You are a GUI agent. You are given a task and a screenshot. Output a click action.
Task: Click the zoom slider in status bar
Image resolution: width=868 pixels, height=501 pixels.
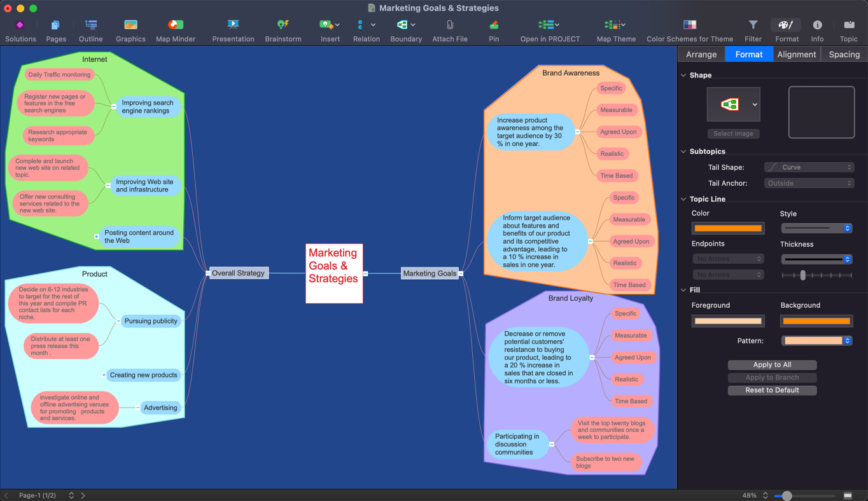pos(804,496)
